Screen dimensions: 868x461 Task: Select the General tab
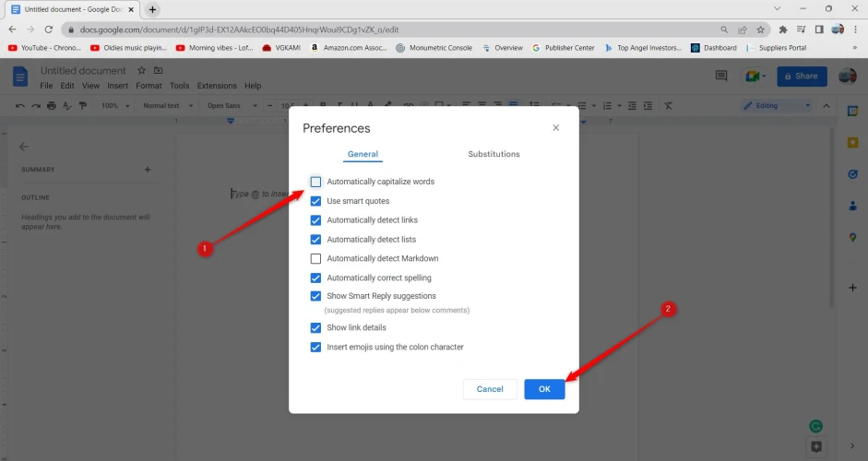coord(363,155)
